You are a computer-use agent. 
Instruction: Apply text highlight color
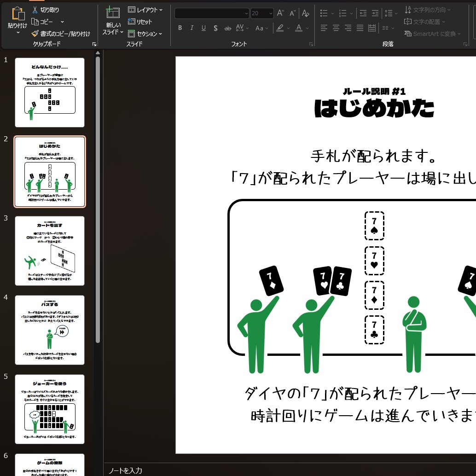pos(280,28)
